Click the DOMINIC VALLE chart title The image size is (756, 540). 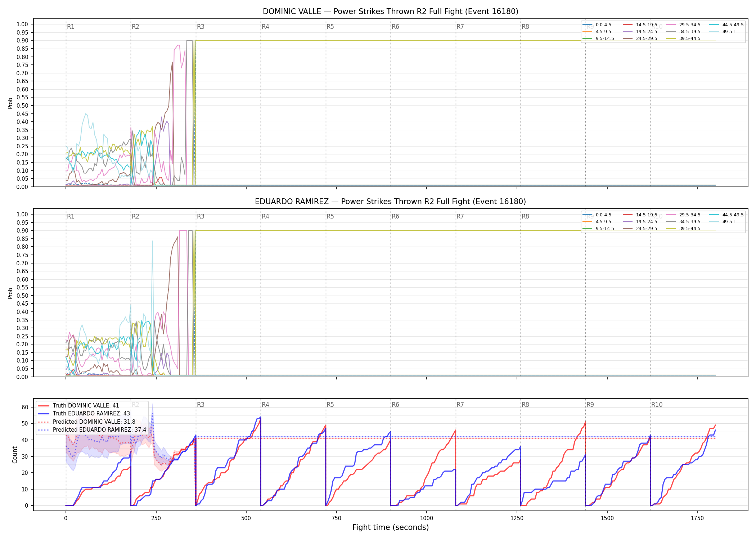pyautogui.click(x=391, y=12)
